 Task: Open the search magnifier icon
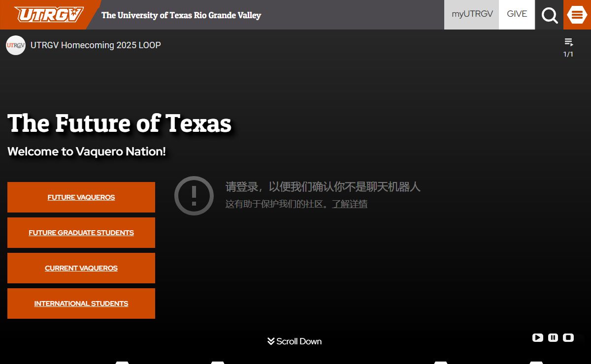click(549, 15)
